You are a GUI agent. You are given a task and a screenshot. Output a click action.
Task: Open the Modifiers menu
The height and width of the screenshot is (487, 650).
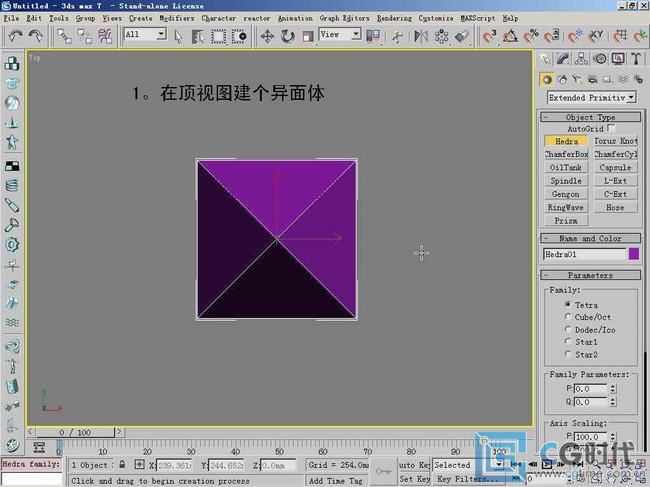pyautogui.click(x=177, y=18)
